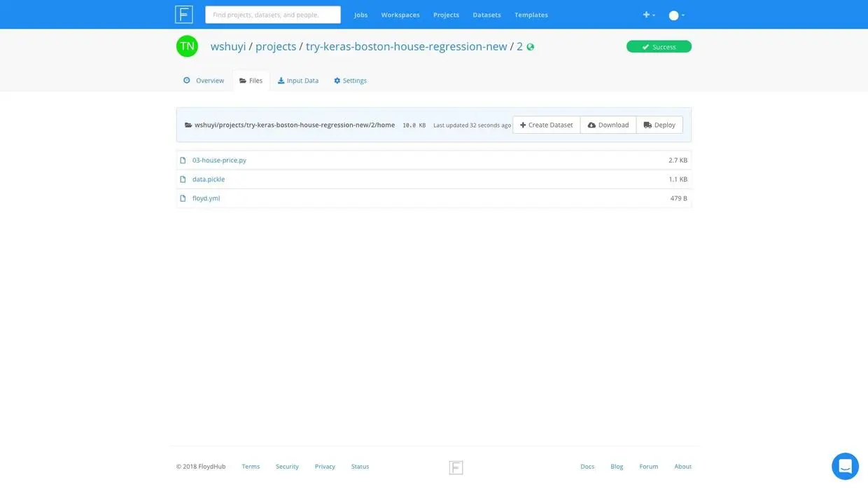Open the data.pickle file
This screenshot has height=489, width=868.
[209, 179]
